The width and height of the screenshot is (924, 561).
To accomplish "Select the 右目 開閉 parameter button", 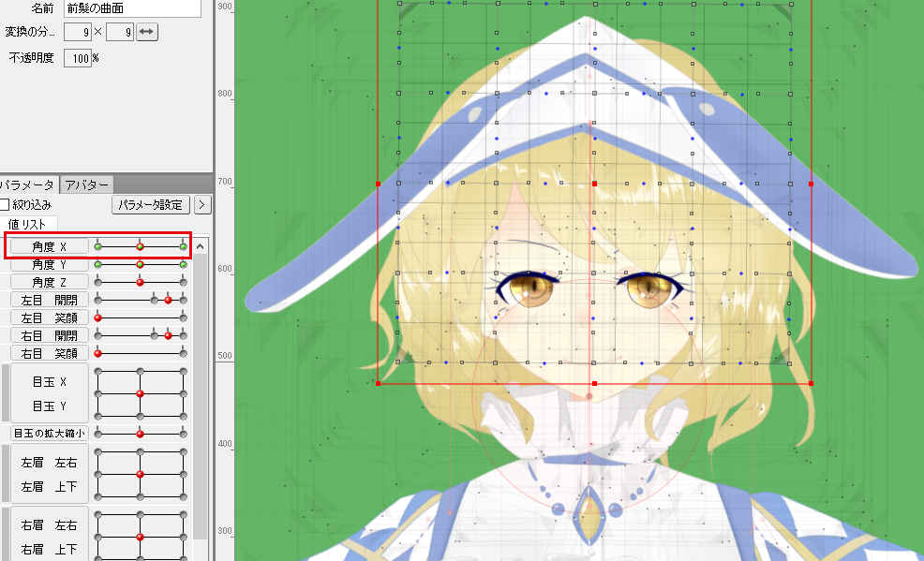I will pos(50,335).
